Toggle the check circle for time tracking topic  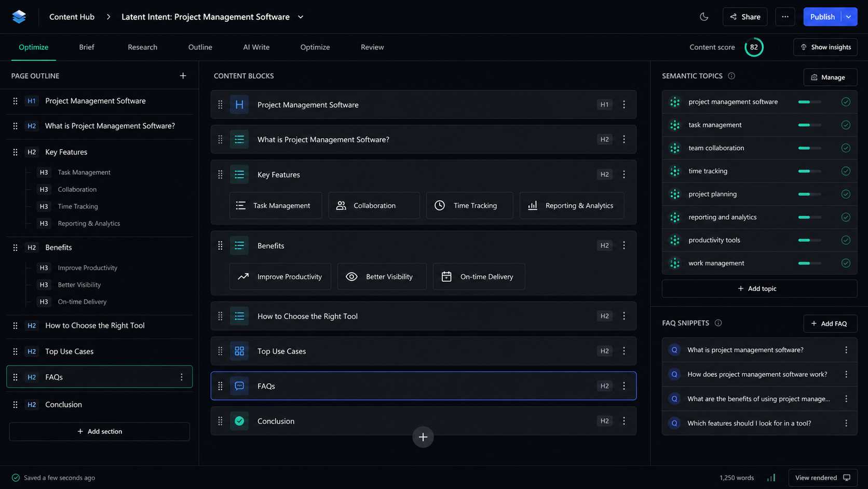pos(846,171)
